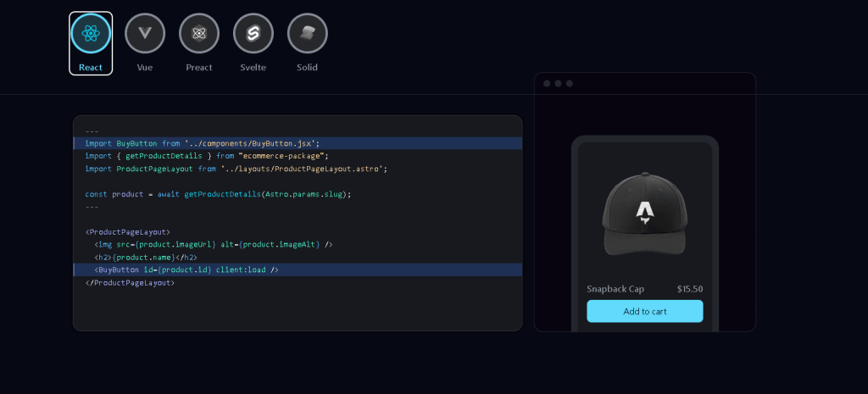The width and height of the screenshot is (868, 394).
Task: Click the React tab label
Action: pyautogui.click(x=91, y=68)
